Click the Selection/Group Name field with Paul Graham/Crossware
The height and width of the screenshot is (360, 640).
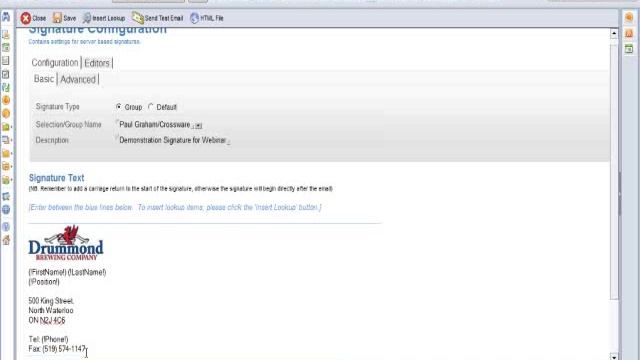[155, 124]
